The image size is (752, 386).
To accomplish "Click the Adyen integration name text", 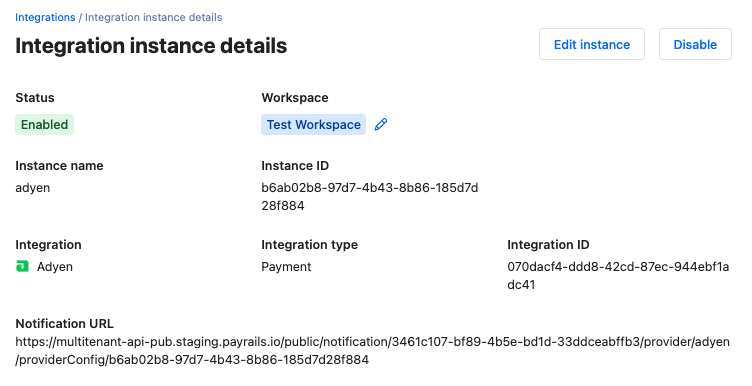I will [55, 267].
